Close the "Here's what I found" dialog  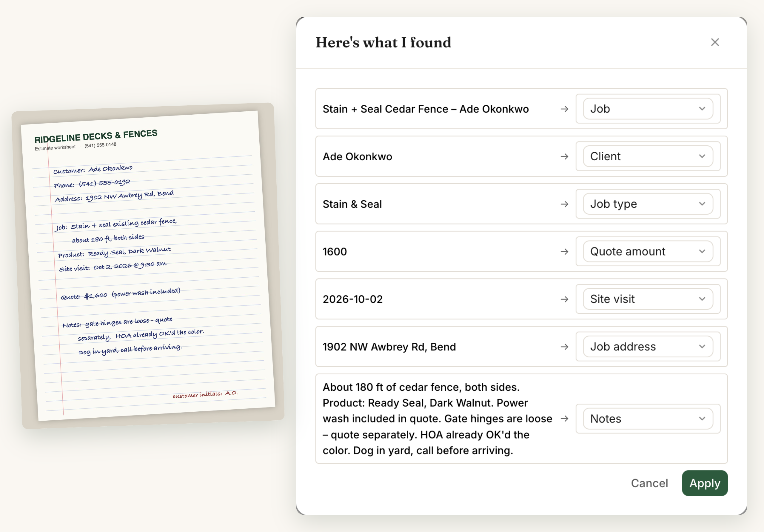(x=715, y=42)
